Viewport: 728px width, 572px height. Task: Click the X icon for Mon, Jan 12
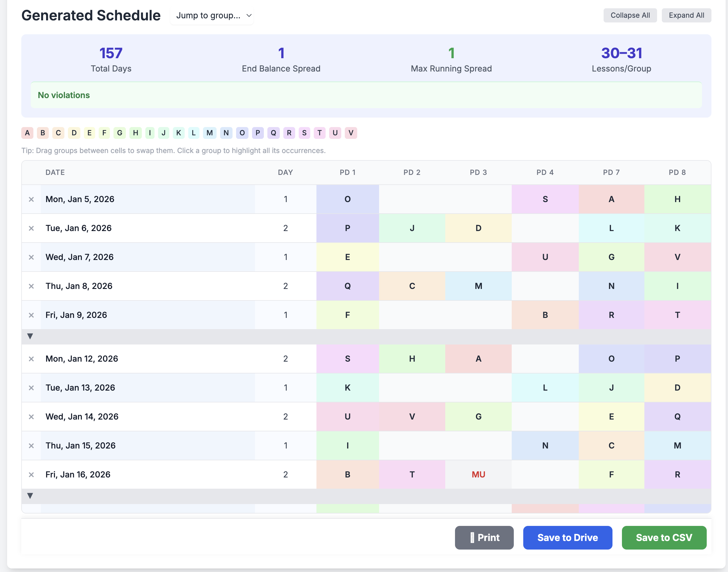click(x=31, y=359)
